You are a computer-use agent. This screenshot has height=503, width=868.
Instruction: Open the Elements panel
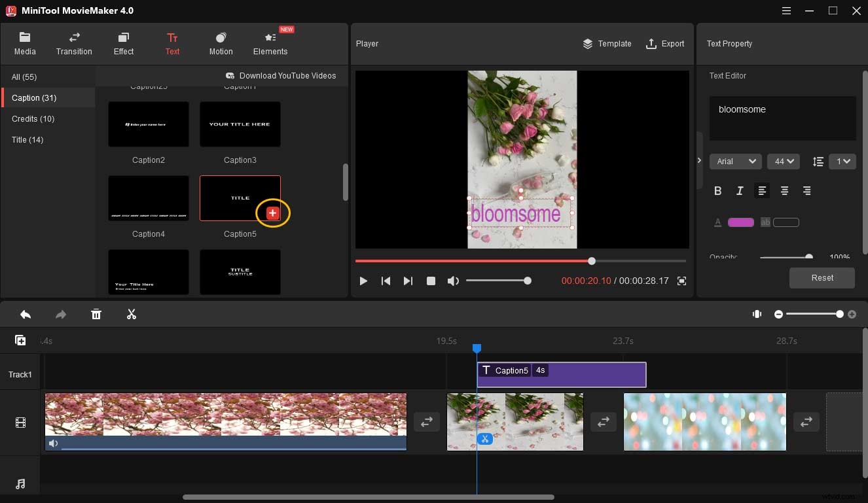pos(270,43)
